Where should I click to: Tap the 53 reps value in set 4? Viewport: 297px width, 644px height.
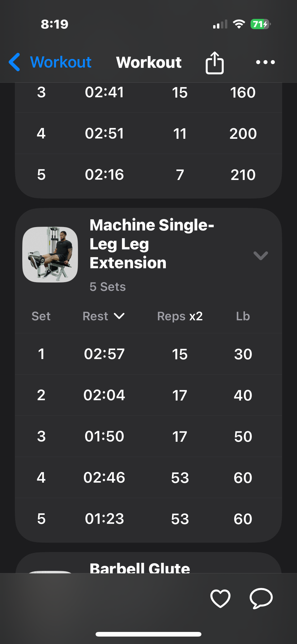(180, 478)
